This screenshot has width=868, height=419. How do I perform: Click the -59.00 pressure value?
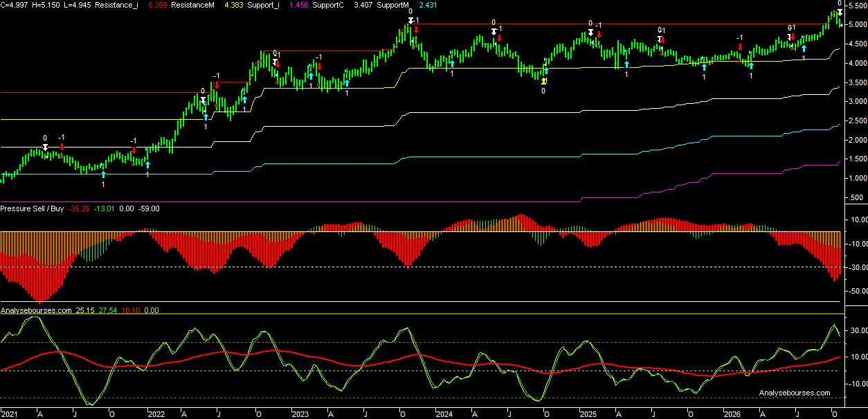click(x=149, y=208)
